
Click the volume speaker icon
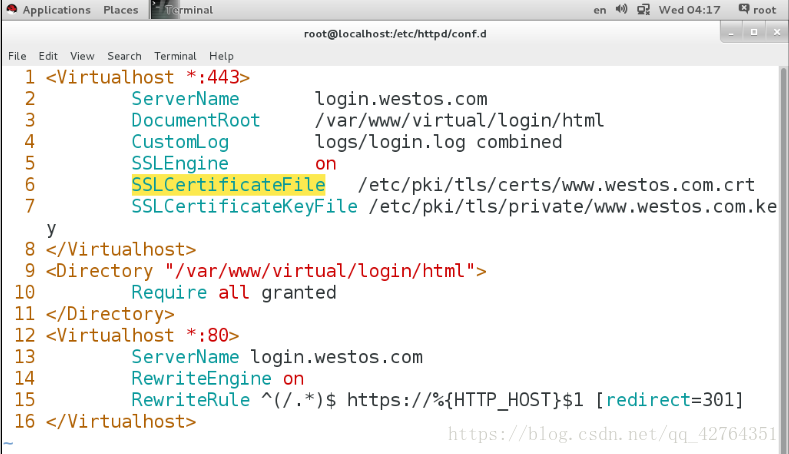pyautogui.click(x=621, y=10)
